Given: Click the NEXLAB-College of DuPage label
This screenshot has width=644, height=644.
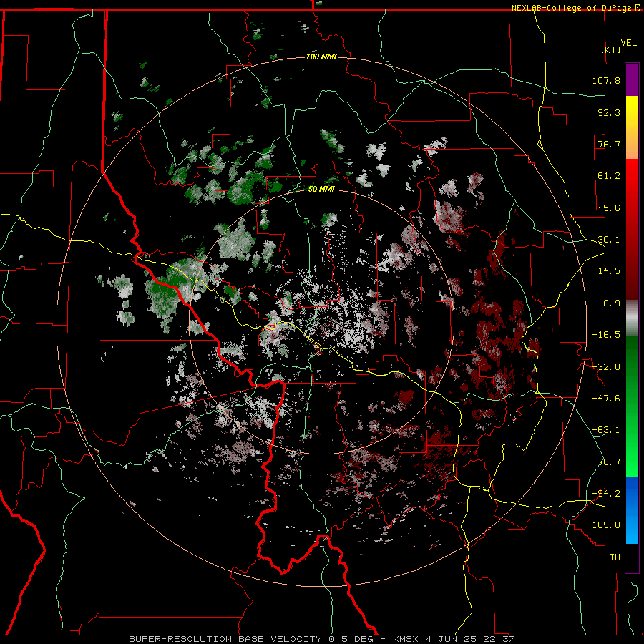Looking at the screenshot, I should [x=572, y=8].
